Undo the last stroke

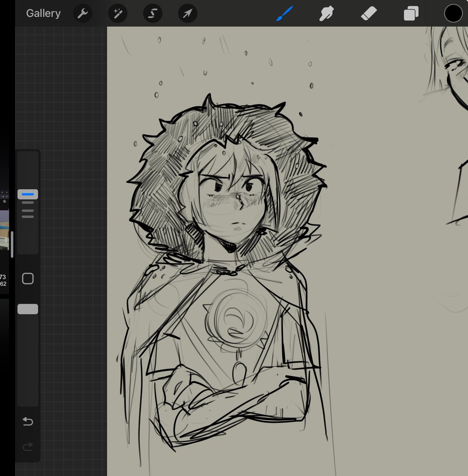coord(28,421)
